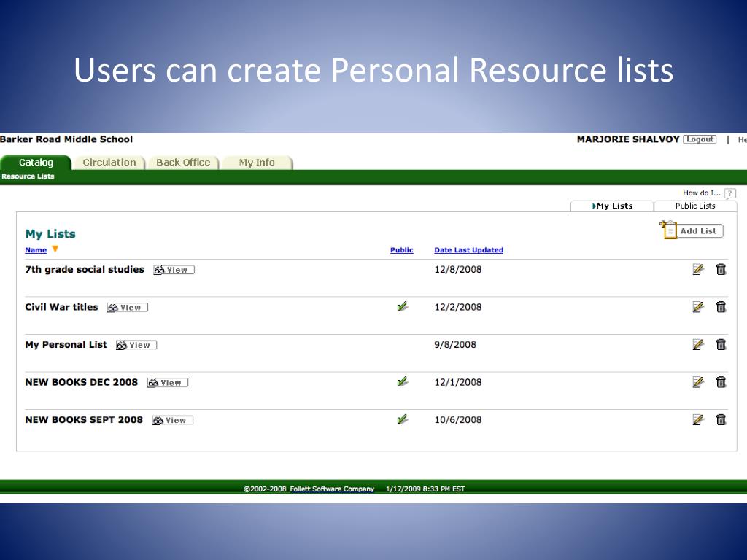
Task: Click the Civil War titles public checkmark
Action: pyautogui.click(x=402, y=307)
